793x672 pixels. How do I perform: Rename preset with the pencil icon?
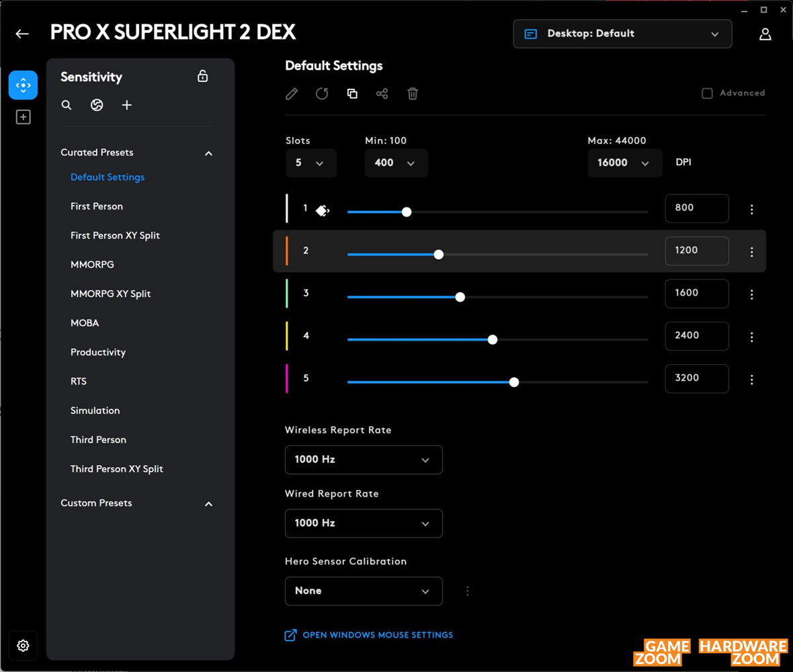click(x=292, y=93)
